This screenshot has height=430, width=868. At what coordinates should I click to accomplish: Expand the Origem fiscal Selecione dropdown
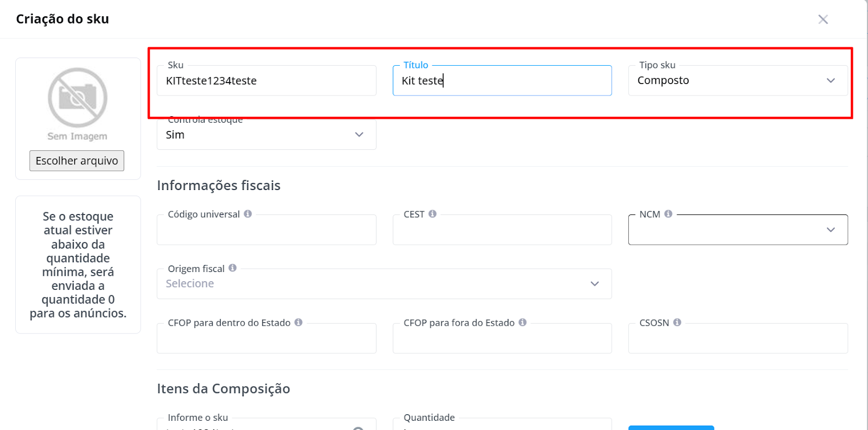pyautogui.click(x=384, y=283)
